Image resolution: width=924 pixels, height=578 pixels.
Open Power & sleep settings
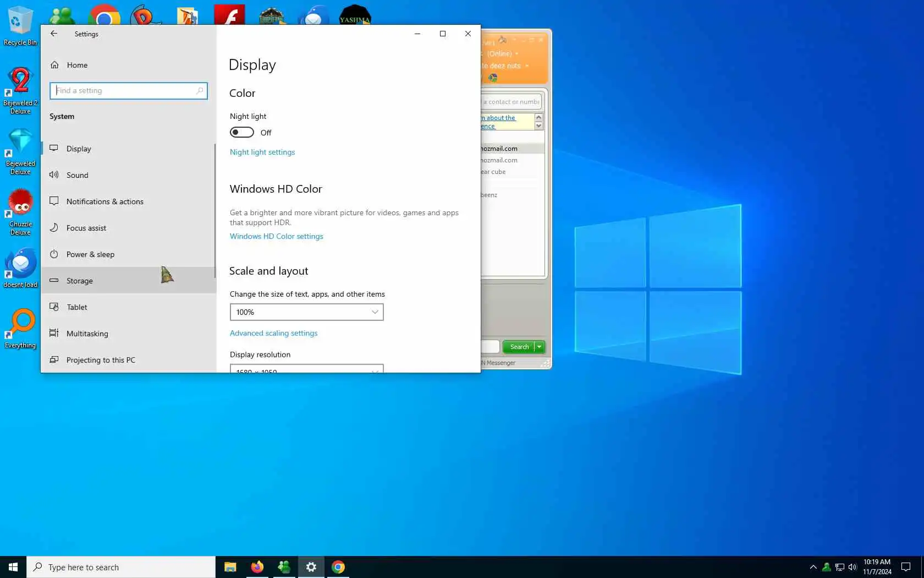point(129,254)
